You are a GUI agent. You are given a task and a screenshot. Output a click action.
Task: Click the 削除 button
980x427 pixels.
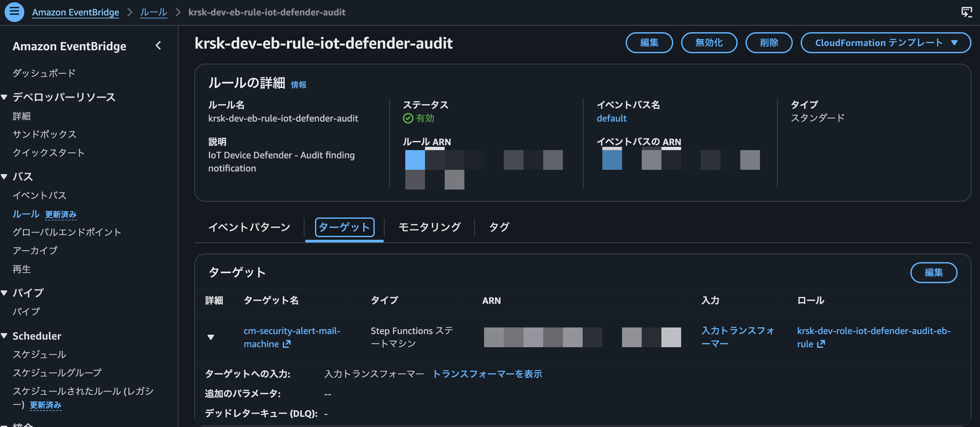(x=769, y=43)
